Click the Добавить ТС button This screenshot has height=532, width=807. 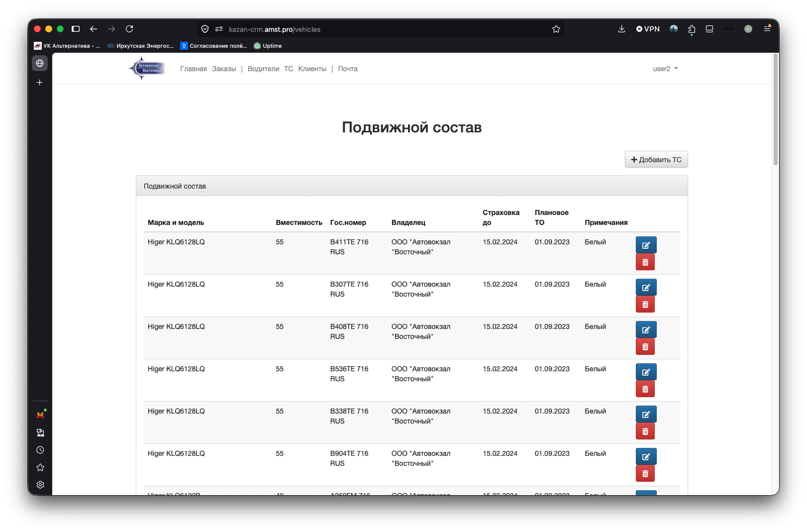pyautogui.click(x=656, y=159)
